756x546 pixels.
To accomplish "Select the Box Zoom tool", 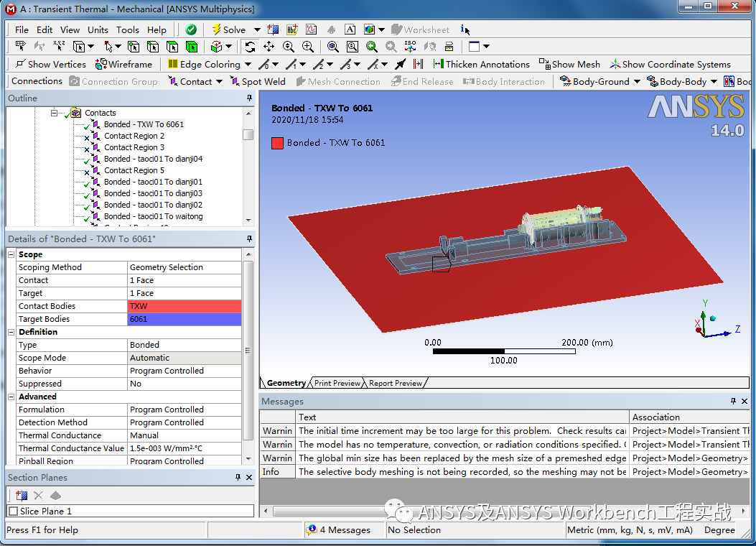I will (x=307, y=46).
